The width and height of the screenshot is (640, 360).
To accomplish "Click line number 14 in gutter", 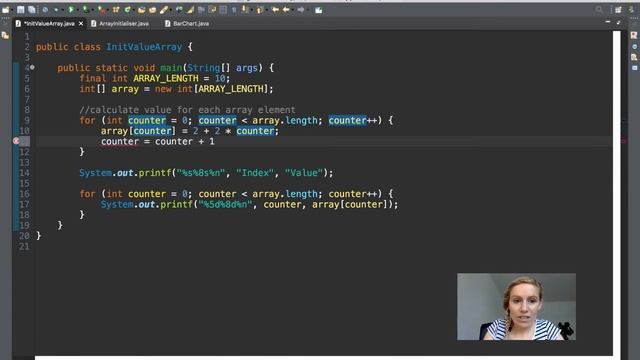I will pyautogui.click(x=24, y=173).
